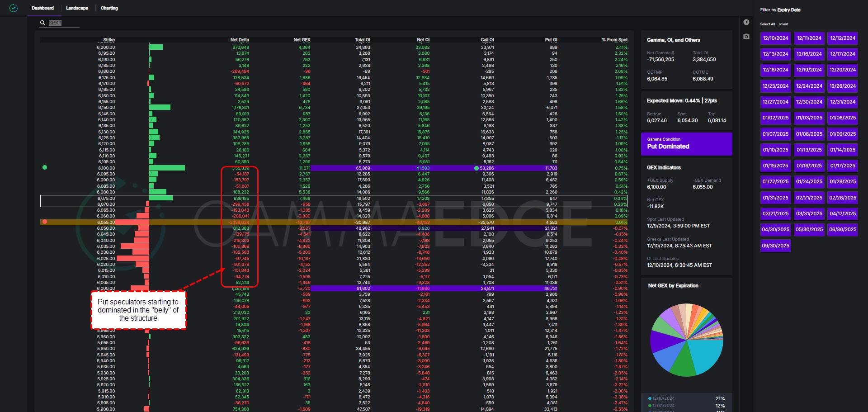Sort by the % From Spot column header

tap(614, 40)
